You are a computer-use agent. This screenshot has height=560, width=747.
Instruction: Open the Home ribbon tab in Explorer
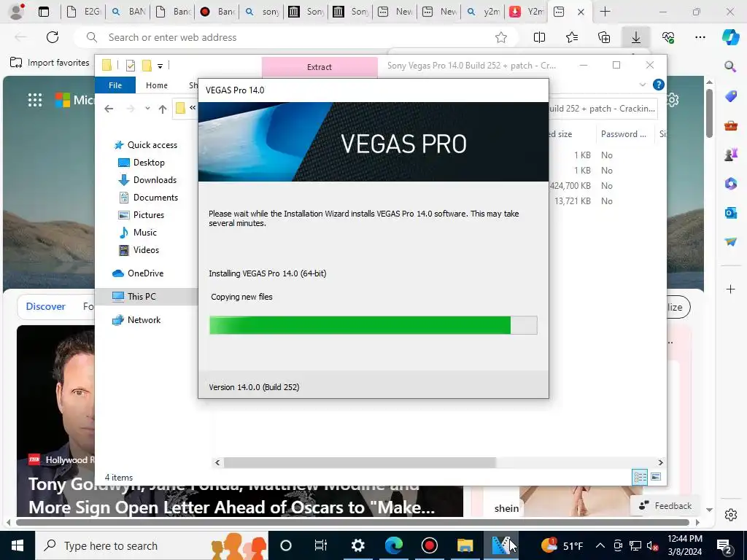click(x=157, y=85)
